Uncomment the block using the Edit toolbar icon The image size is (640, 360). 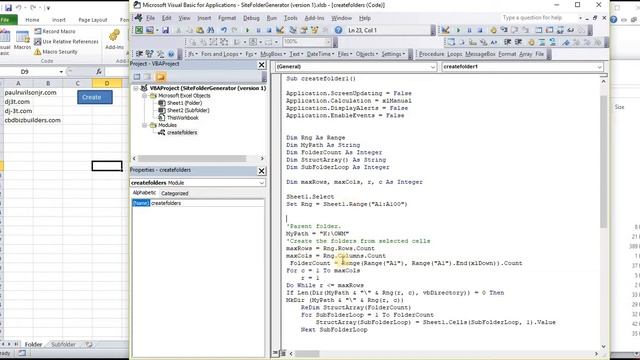tap(552, 42)
